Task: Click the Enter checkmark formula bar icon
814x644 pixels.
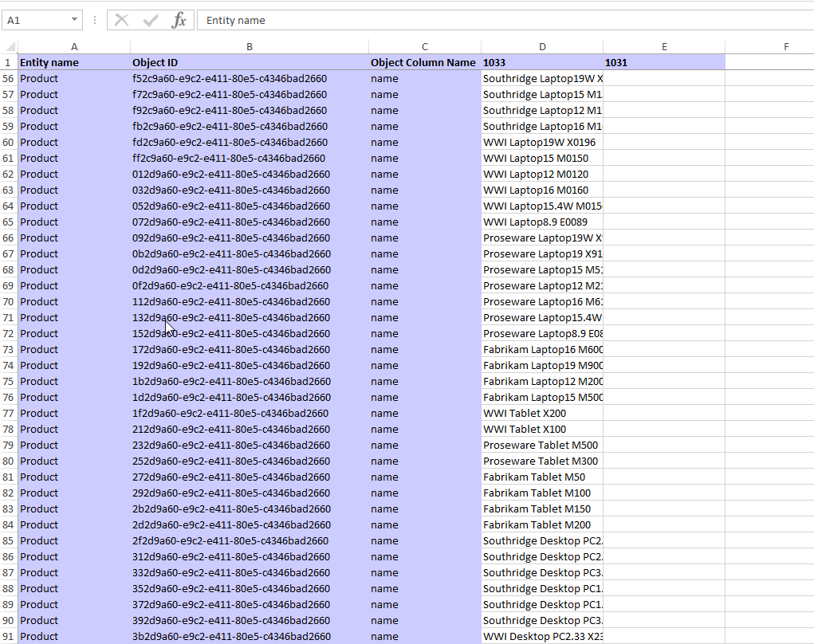Action: 151,20
